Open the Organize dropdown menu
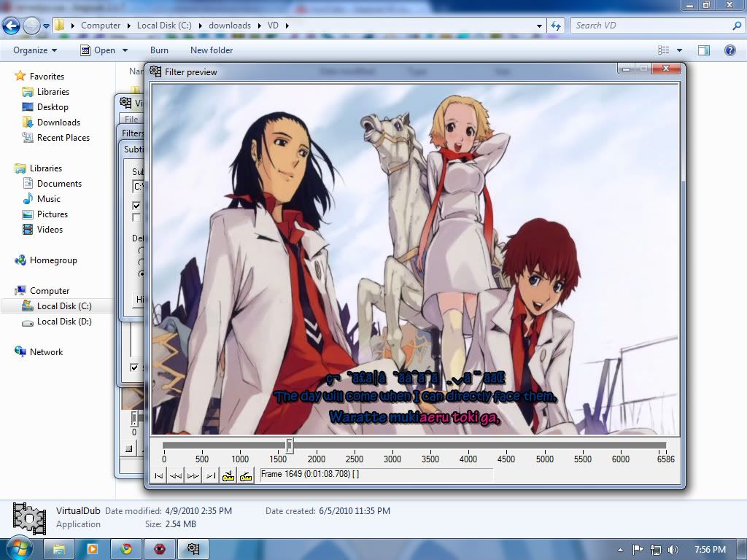The width and height of the screenshot is (747, 560). 35,50
